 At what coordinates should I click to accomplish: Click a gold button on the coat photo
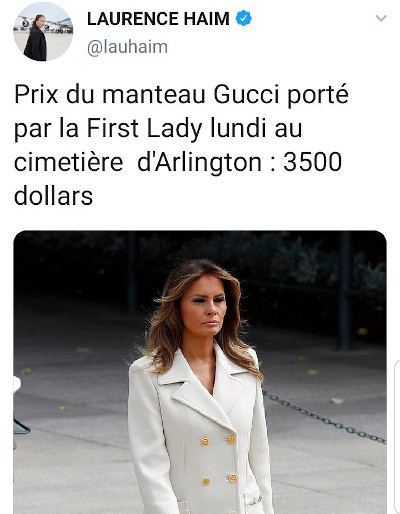(205, 442)
